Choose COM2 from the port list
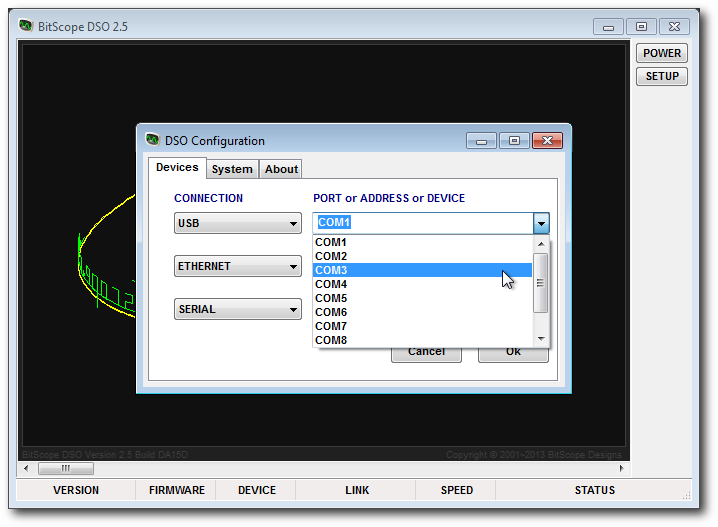The height and width of the screenshot is (527, 718). pyautogui.click(x=423, y=256)
